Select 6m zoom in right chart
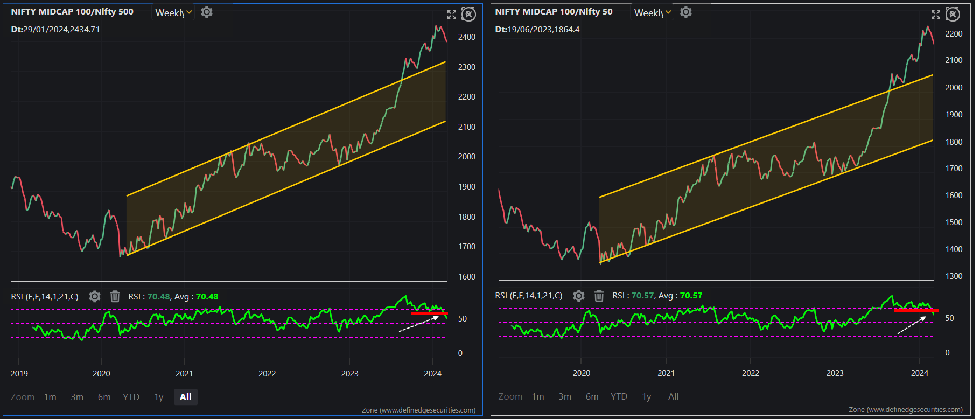The image size is (980, 419). [592, 396]
